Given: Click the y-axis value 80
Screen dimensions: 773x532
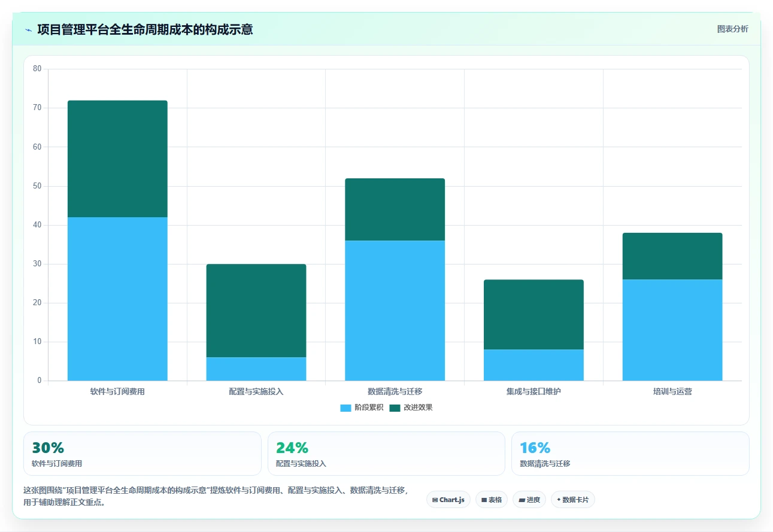Looking at the screenshot, I should coord(37,69).
